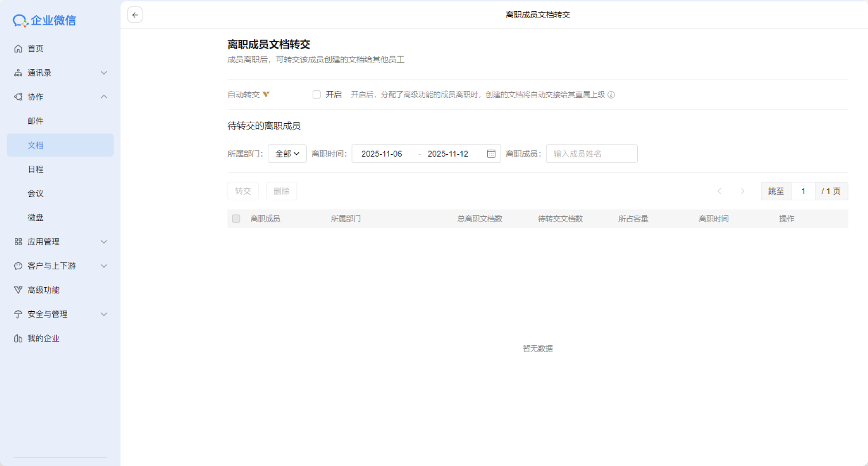The width and height of the screenshot is (868, 466).
Task: Click the 转交 button
Action: [x=243, y=191]
